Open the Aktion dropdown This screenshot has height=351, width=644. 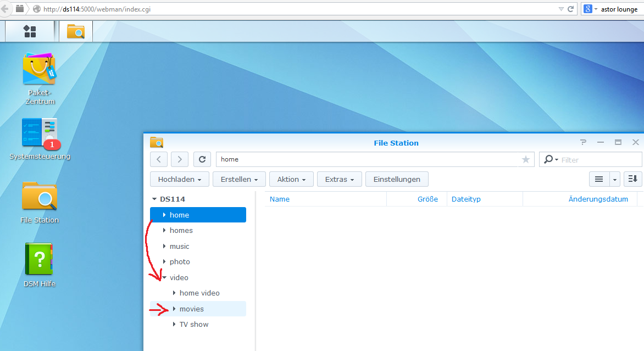pos(291,180)
